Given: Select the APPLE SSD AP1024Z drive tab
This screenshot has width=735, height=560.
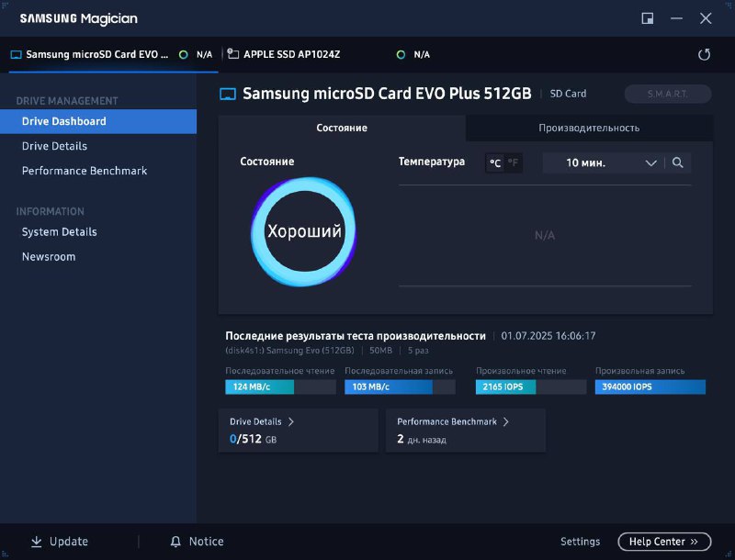Looking at the screenshot, I should (328, 55).
